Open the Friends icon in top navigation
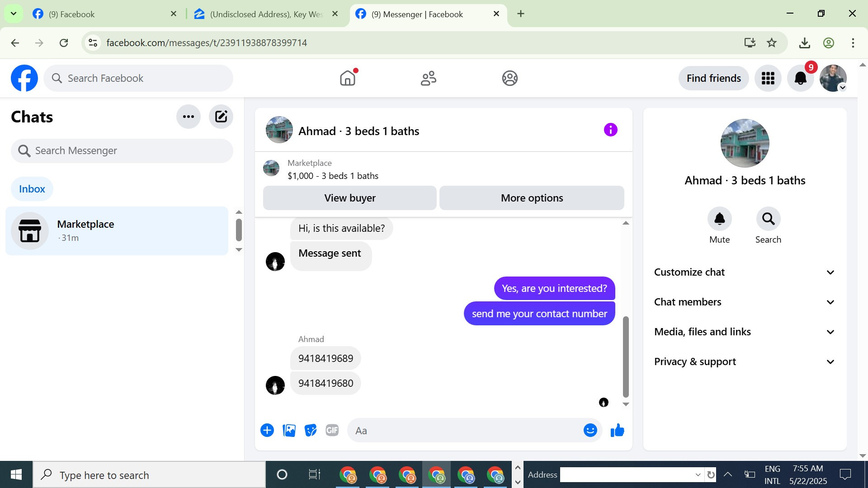 [x=429, y=78]
